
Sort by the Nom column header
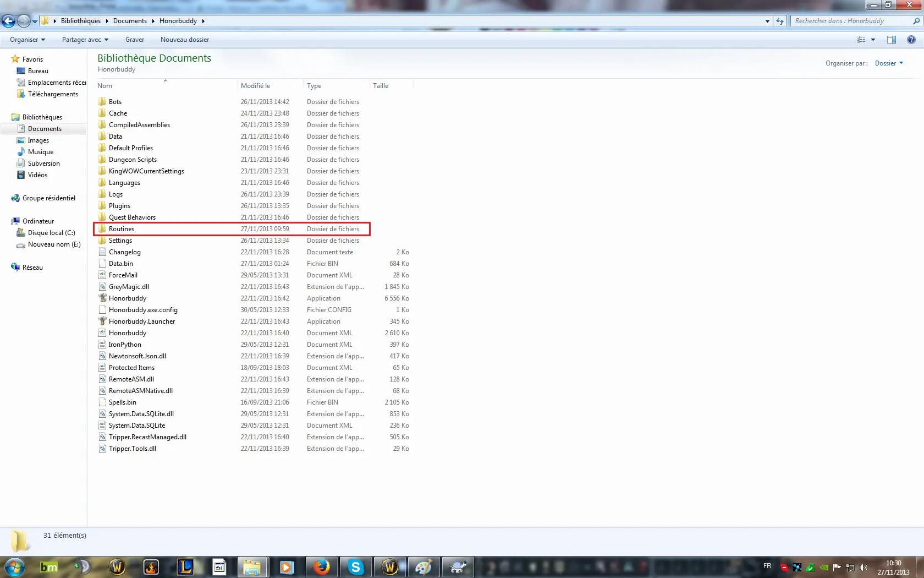click(166, 86)
